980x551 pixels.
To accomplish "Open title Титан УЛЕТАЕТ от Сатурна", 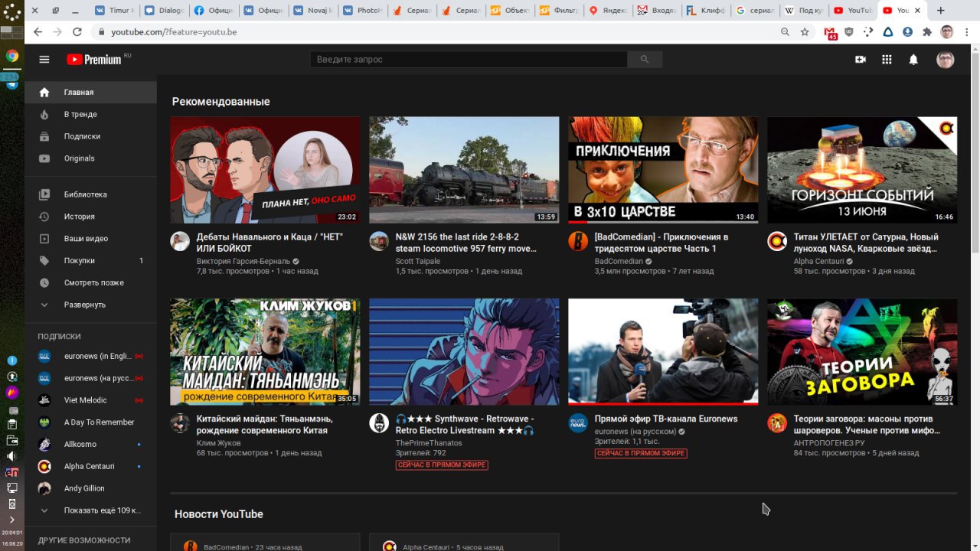I will [x=866, y=243].
